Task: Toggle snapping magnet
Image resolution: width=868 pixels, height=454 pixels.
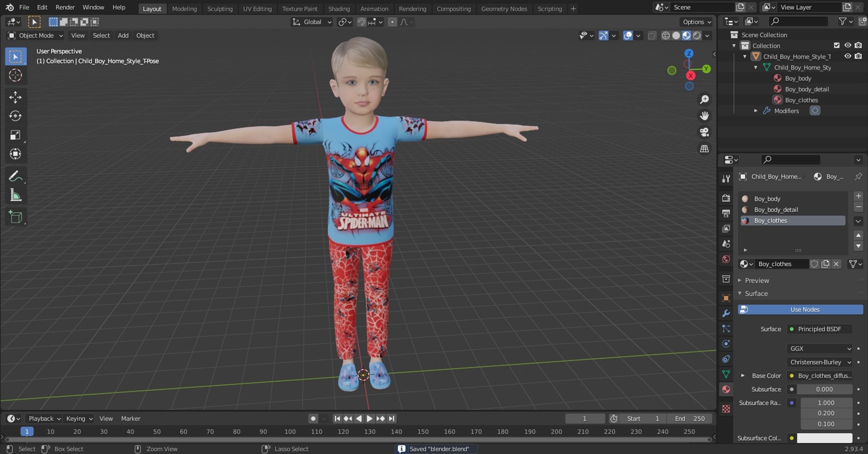Action: pos(361,22)
